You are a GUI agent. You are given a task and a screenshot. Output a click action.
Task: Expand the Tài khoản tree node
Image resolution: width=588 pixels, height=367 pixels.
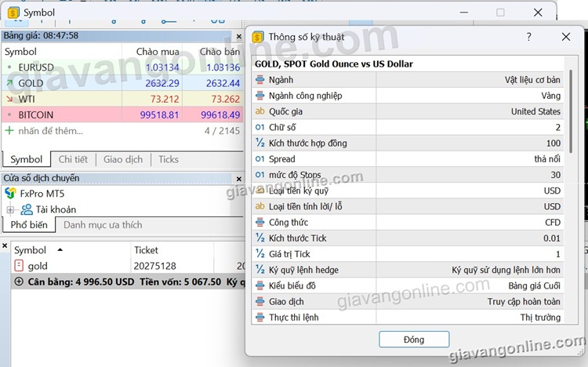(11, 209)
